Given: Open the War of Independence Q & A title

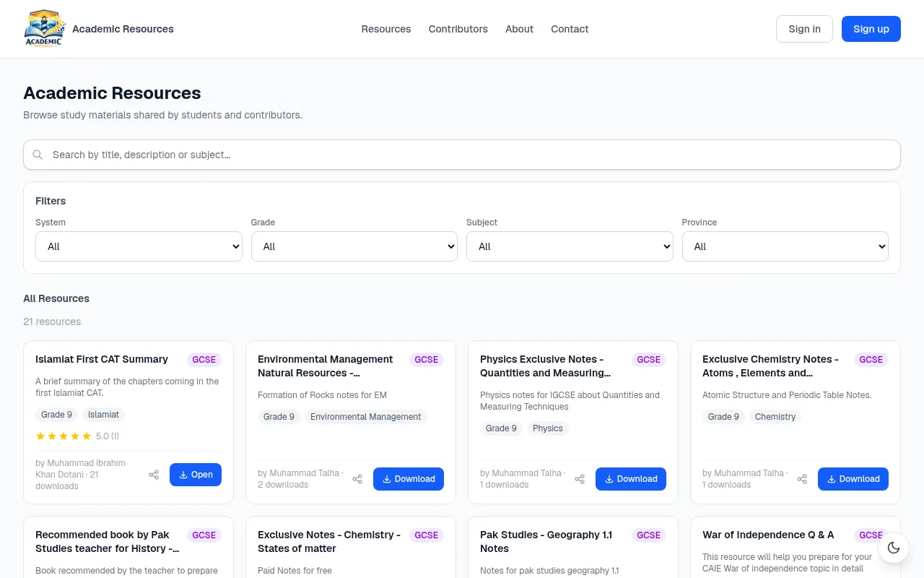Looking at the screenshot, I should coord(768,535).
